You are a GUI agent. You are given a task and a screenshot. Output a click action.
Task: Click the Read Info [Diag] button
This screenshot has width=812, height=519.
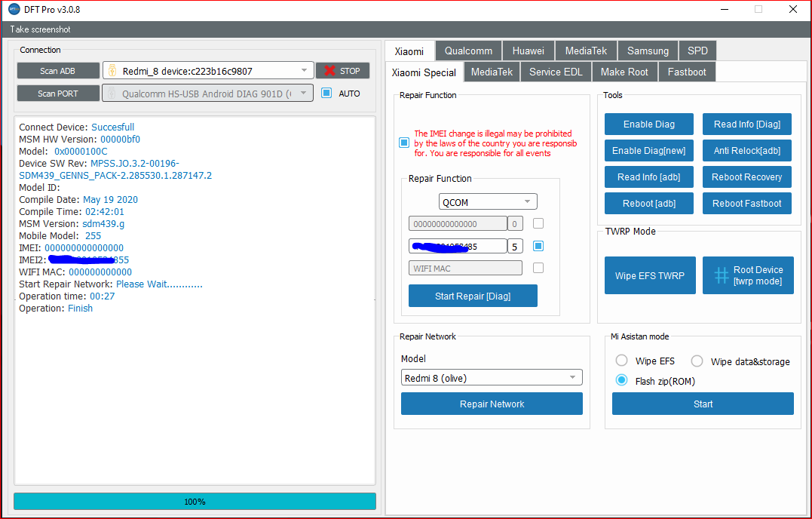[746, 124]
